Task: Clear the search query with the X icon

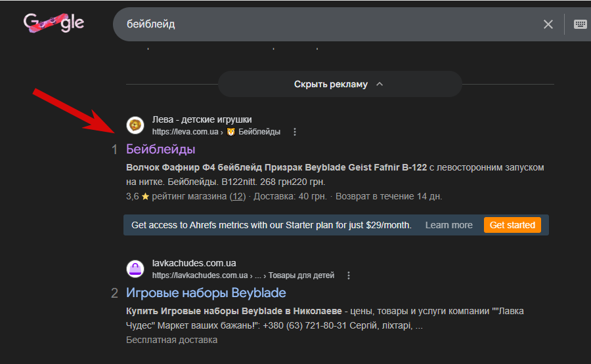Action: tap(548, 24)
